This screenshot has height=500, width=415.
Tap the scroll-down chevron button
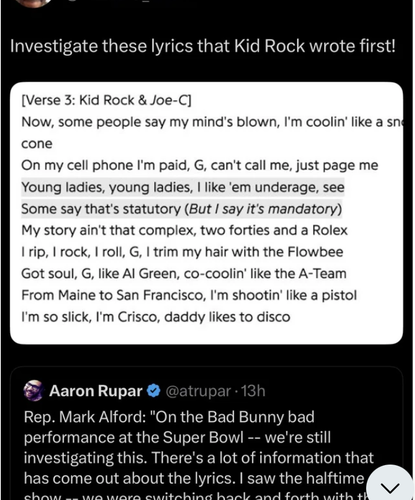pyautogui.click(x=390, y=486)
